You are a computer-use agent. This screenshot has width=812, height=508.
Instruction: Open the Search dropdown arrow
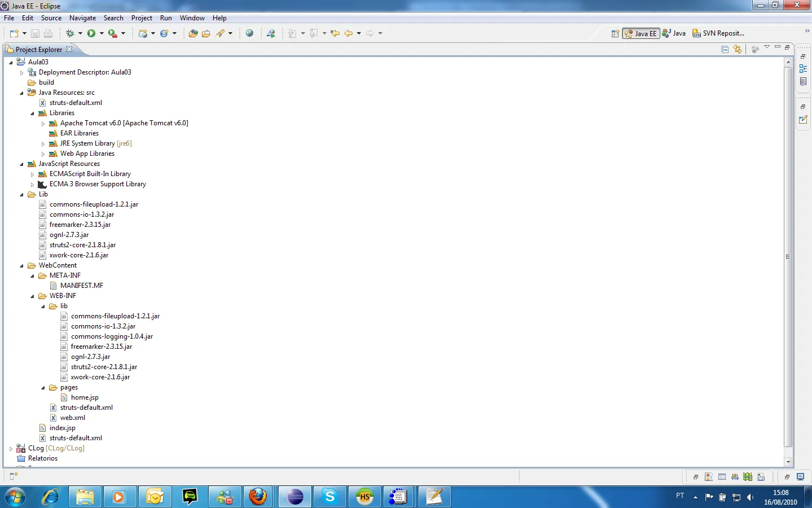(x=231, y=33)
